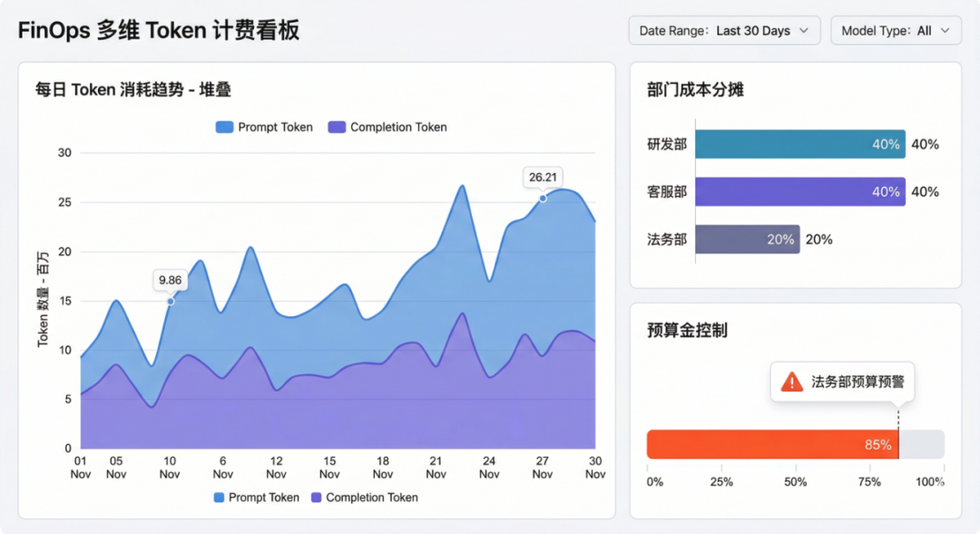Viewport: 980px width, 534px height.
Task: Click the Token 数量 - 百万 axis title
Action: pos(44,299)
